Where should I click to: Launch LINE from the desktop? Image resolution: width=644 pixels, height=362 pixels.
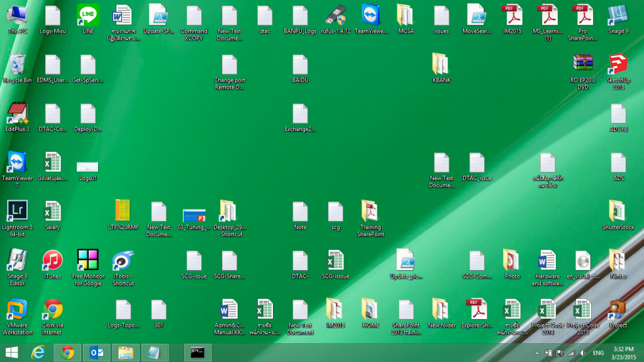(x=88, y=19)
